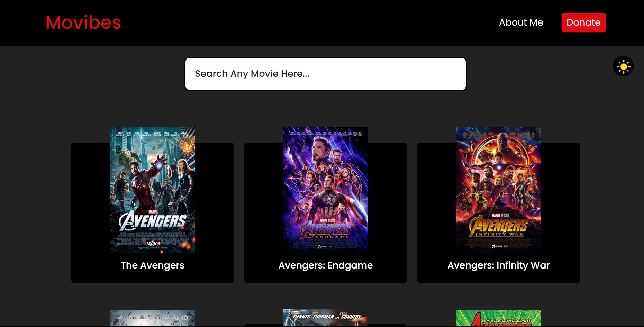Click the red Donate button

583,22
